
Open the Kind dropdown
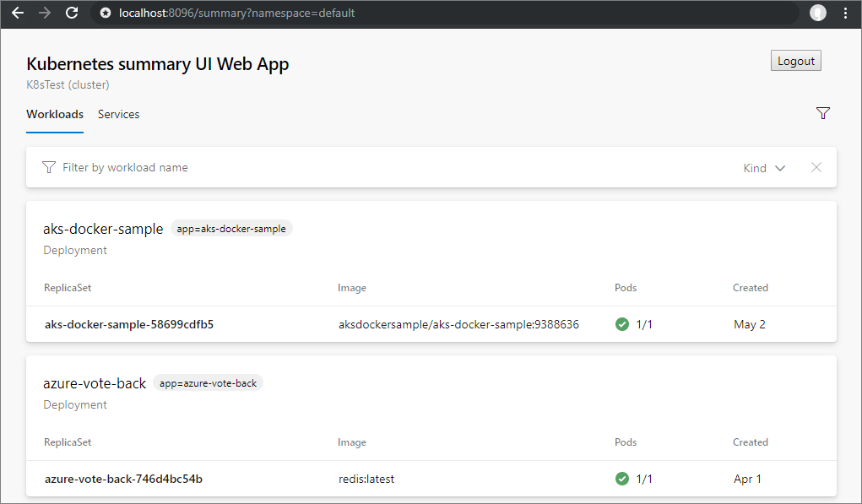pos(764,168)
